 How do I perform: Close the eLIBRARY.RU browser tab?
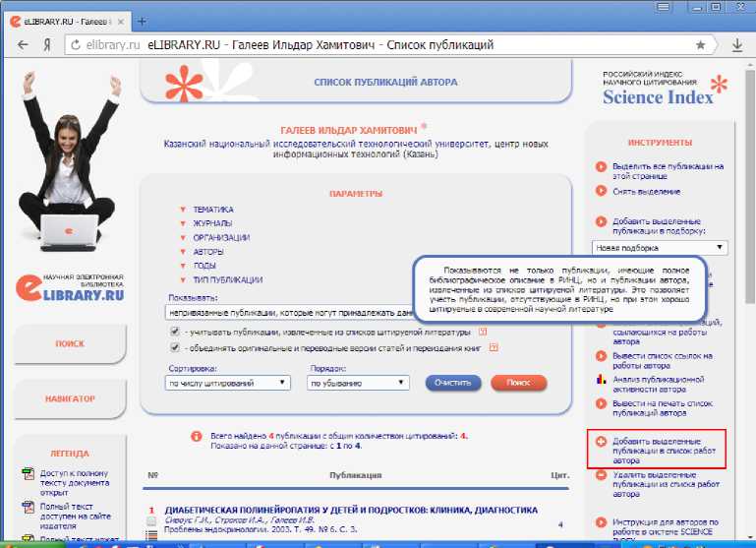[x=121, y=22]
